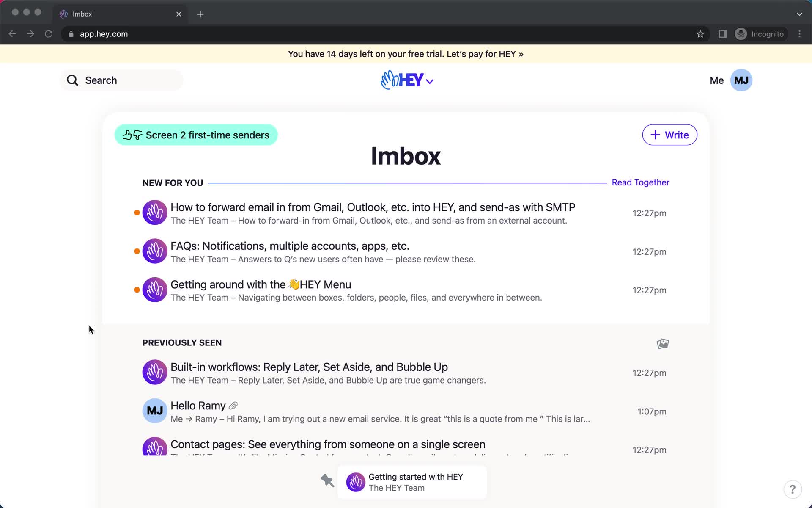The height and width of the screenshot is (508, 812).
Task: Click the Write button
Action: (669, 135)
